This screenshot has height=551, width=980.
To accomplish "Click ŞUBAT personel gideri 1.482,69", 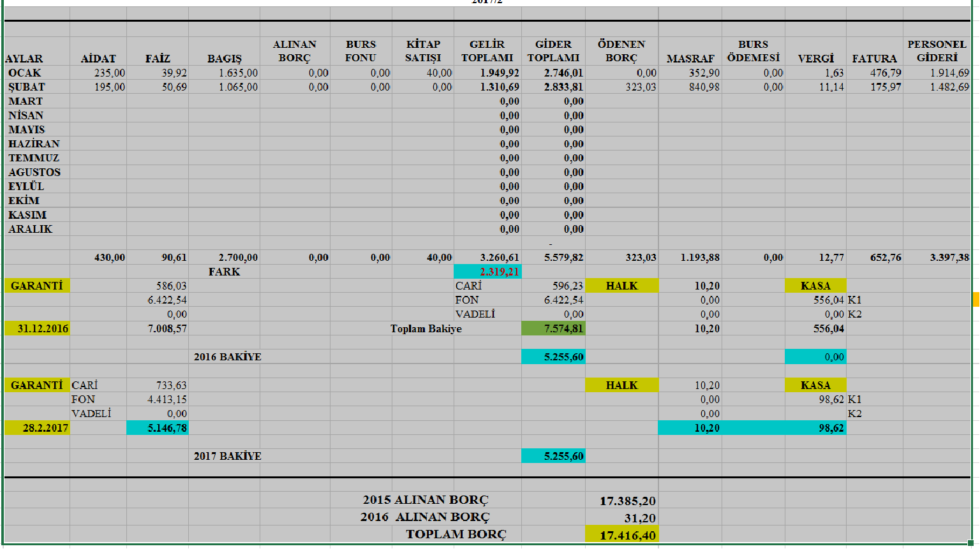I will [x=937, y=87].
